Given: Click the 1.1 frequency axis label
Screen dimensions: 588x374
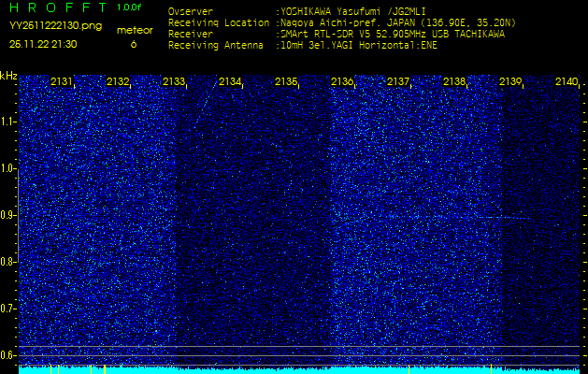Looking at the screenshot, I should point(8,122).
